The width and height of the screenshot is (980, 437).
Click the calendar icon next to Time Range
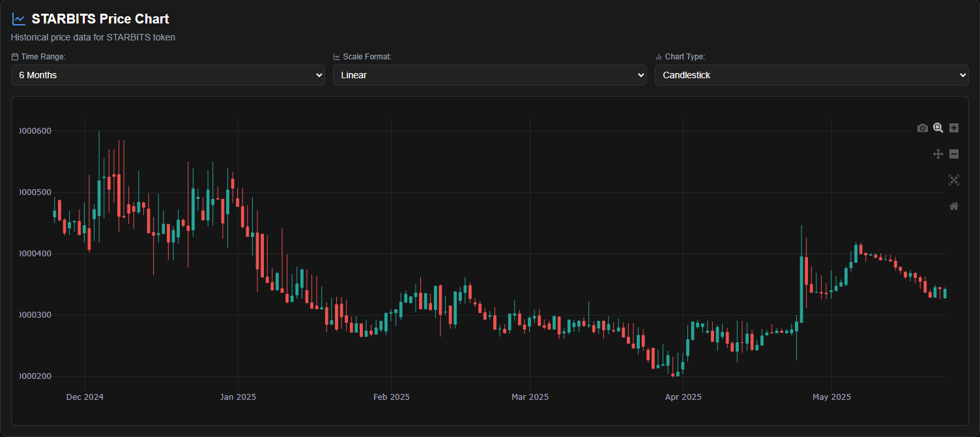pos(15,57)
